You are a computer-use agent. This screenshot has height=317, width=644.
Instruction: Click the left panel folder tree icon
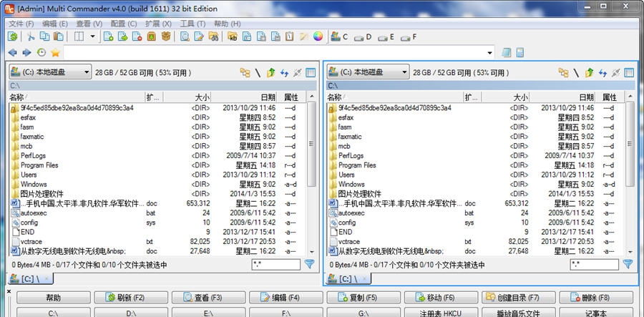pyautogui.click(x=245, y=73)
